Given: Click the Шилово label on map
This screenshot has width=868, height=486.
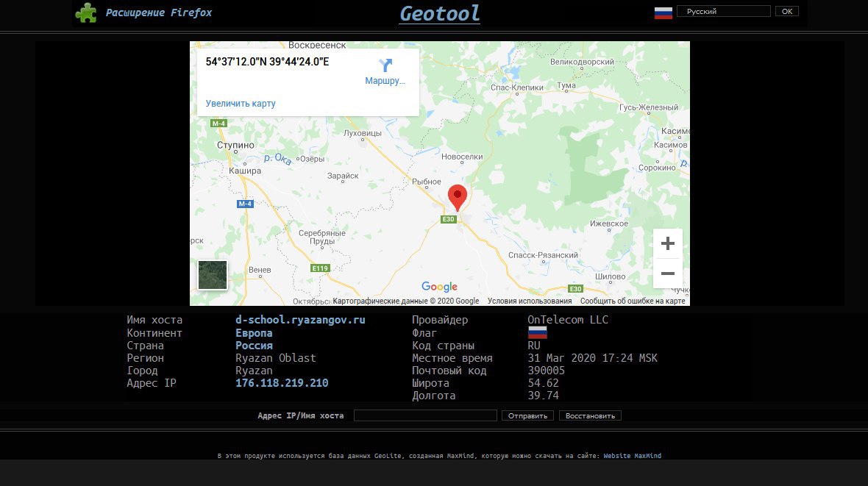Looking at the screenshot, I should tap(610, 276).
